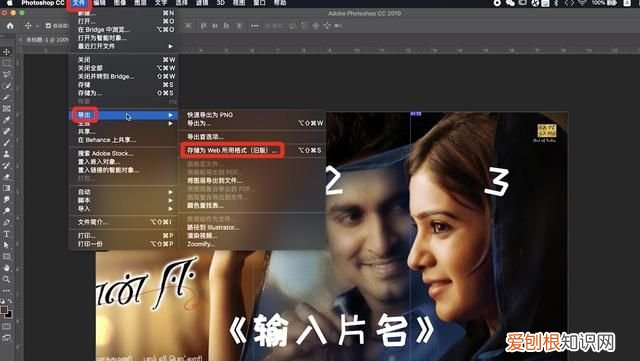Select the Lasso tool
The width and height of the screenshot is (640, 361).
[7, 75]
